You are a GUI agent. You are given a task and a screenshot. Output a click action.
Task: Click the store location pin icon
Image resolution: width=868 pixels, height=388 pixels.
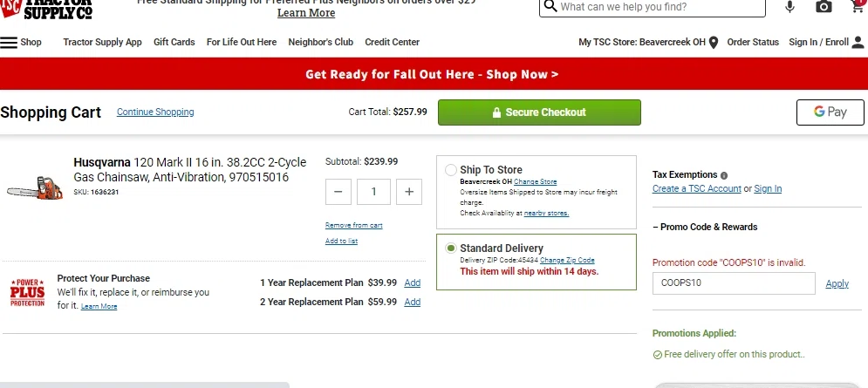pos(714,43)
